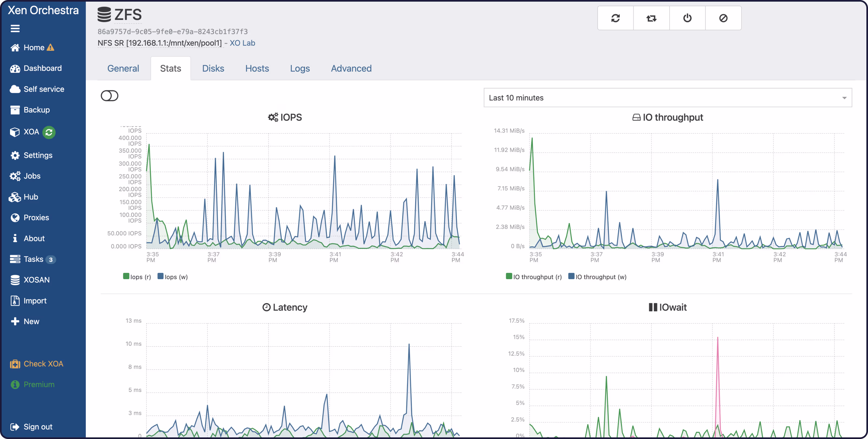This screenshot has height=439, width=868.
Task: Switch to the Disks tab
Action: tap(213, 68)
